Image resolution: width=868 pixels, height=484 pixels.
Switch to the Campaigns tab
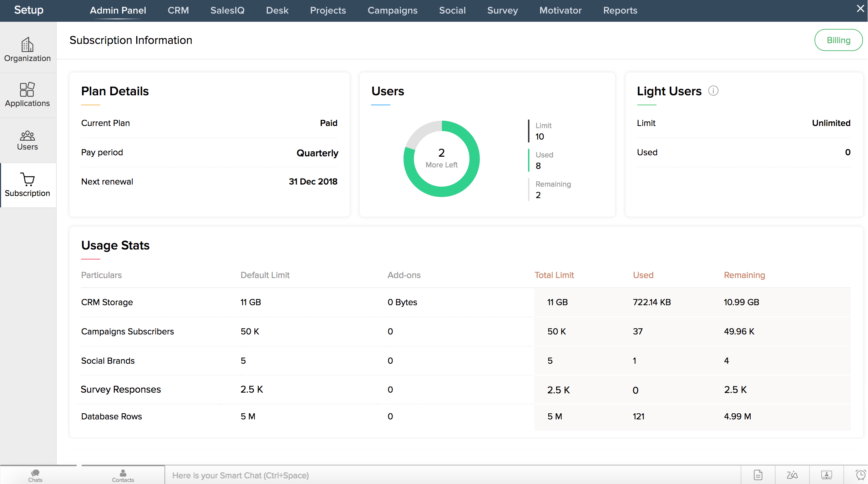[392, 10]
